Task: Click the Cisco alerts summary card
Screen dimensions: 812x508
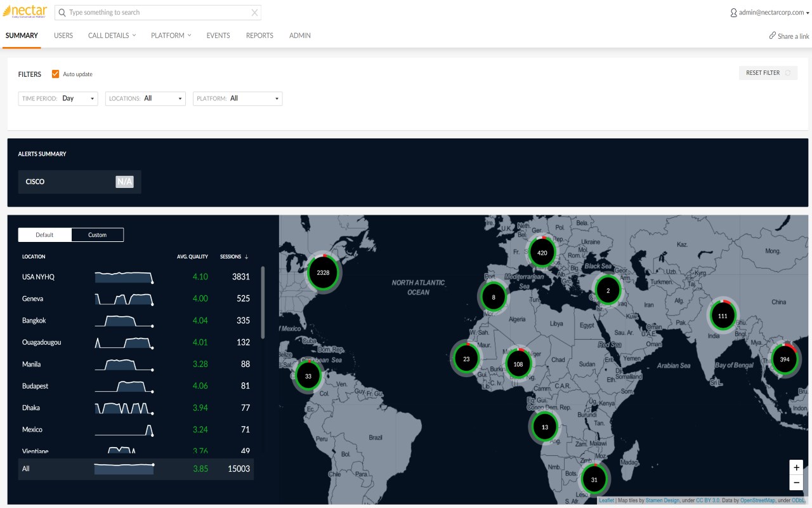Action: tap(79, 182)
